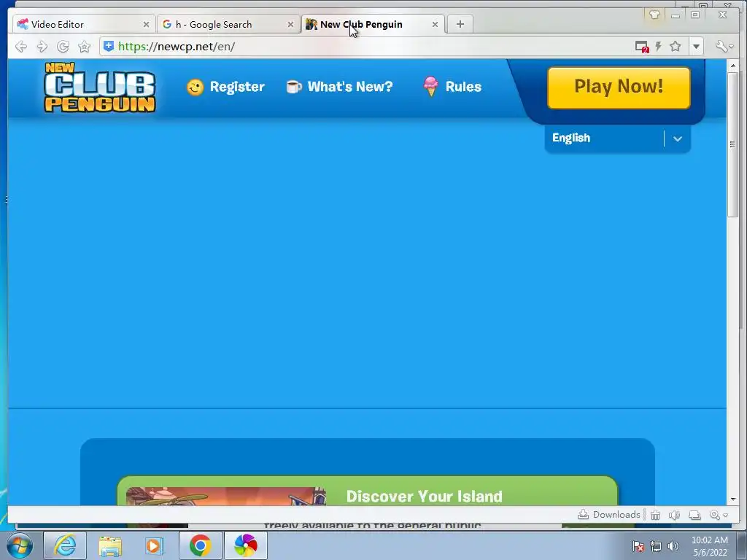Click the volume tray icon

pyautogui.click(x=673, y=546)
